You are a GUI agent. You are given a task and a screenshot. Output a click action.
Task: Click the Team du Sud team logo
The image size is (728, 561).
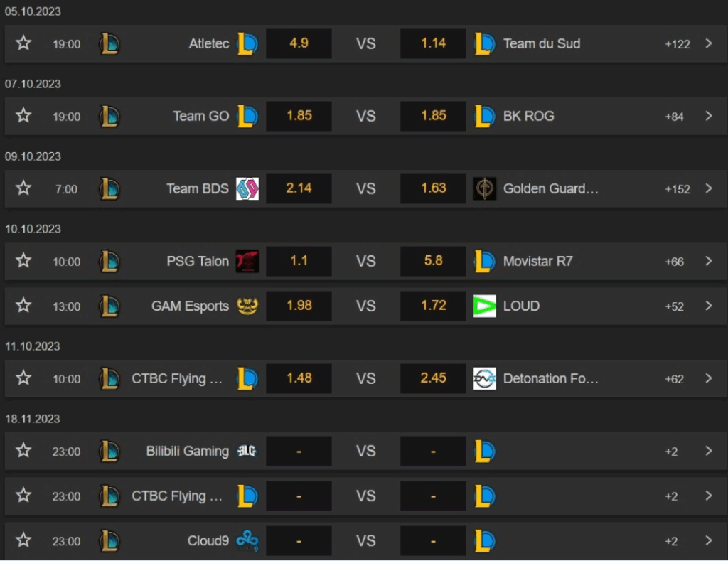(x=486, y=43)
